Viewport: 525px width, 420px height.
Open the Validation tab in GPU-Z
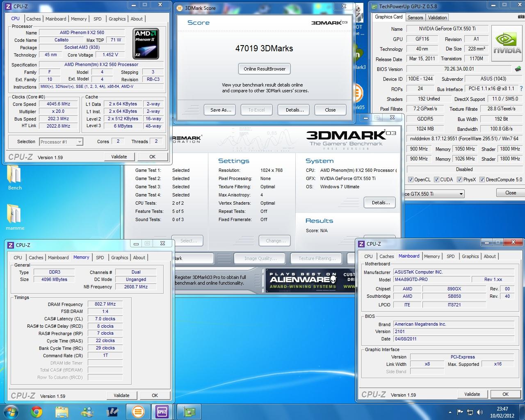(x=438, y=18)
